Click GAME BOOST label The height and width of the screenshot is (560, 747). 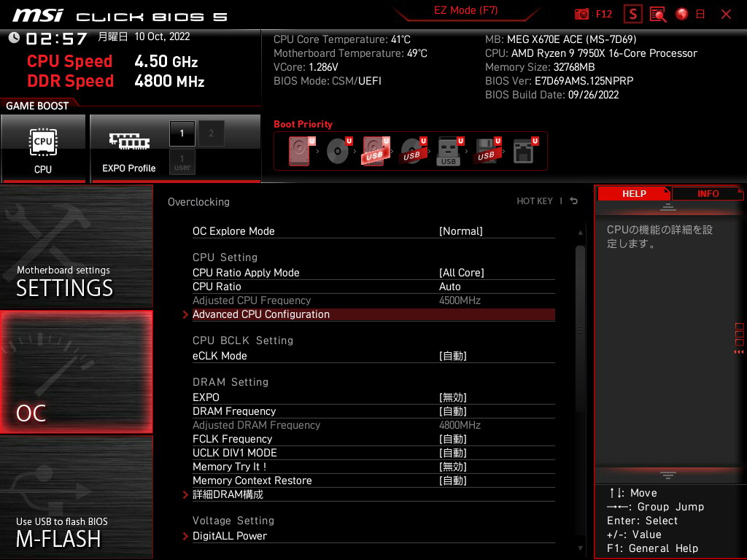point(37,106)
